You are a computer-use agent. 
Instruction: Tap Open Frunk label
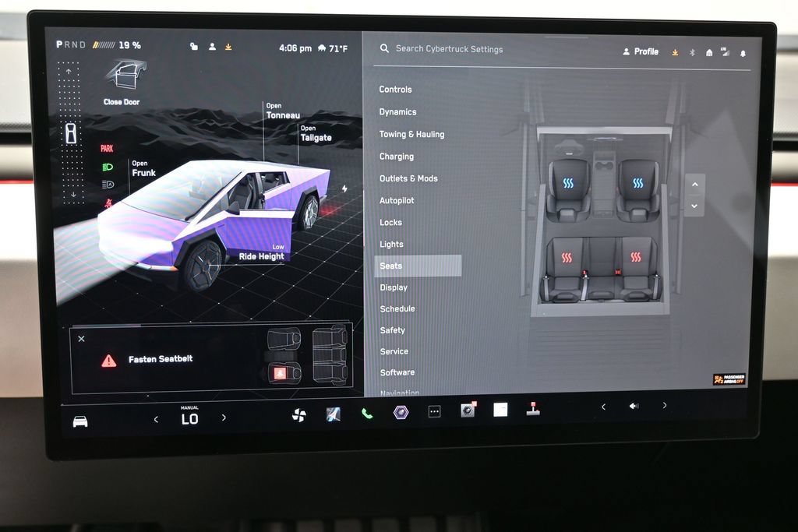pyautogui.click(x=143, y=168)
